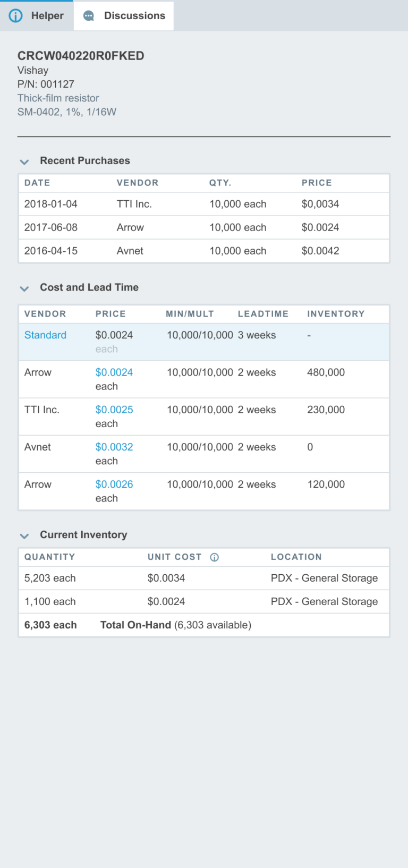Click the LOCATION column header

(x=296, y=557)
